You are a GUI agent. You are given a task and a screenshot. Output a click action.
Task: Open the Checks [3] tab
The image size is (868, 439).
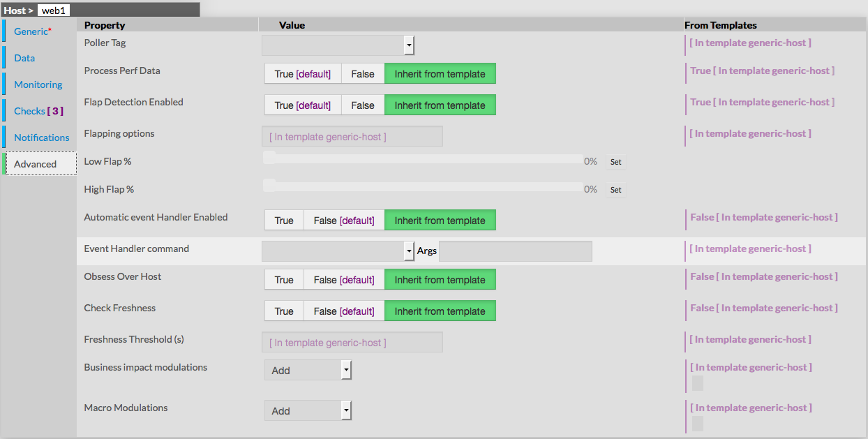click(39, 111)
